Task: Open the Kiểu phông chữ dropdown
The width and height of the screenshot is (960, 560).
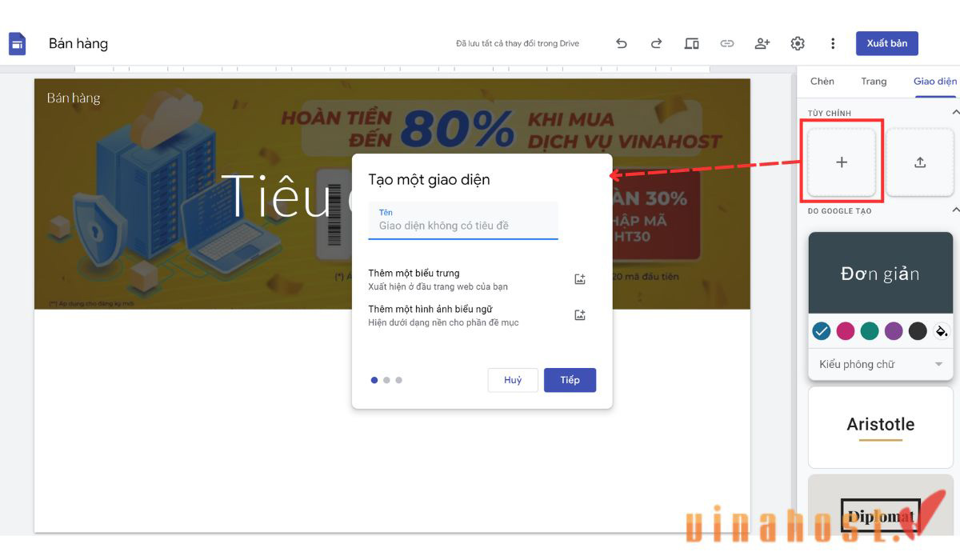Action: pos(881,364)
